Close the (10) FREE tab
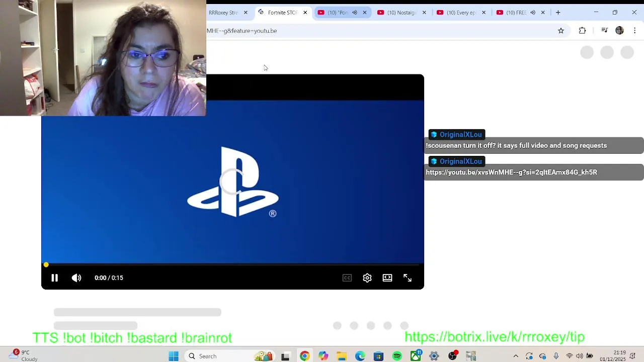This screenshot has width=644, height=362. click(543, 13)
